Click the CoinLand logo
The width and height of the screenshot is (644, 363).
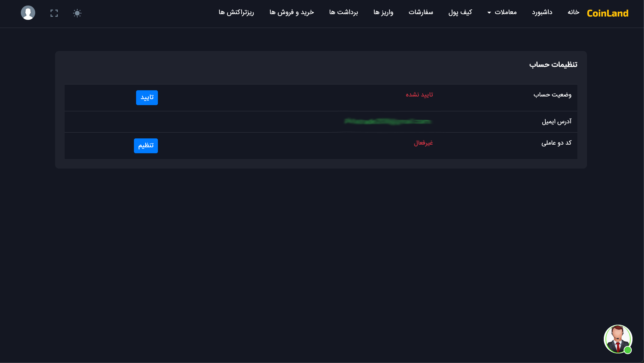point(608,13)
